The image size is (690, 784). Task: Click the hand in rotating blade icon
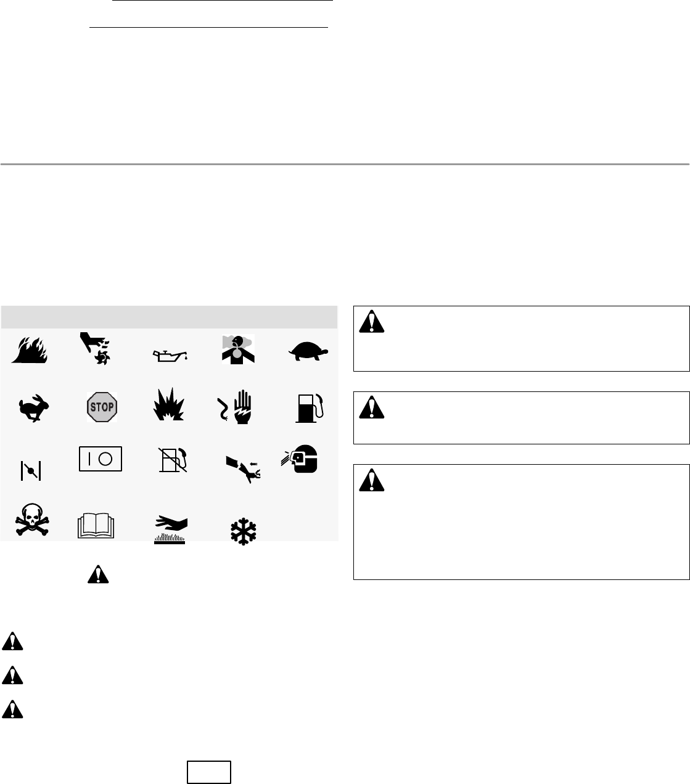pos(94,349)
